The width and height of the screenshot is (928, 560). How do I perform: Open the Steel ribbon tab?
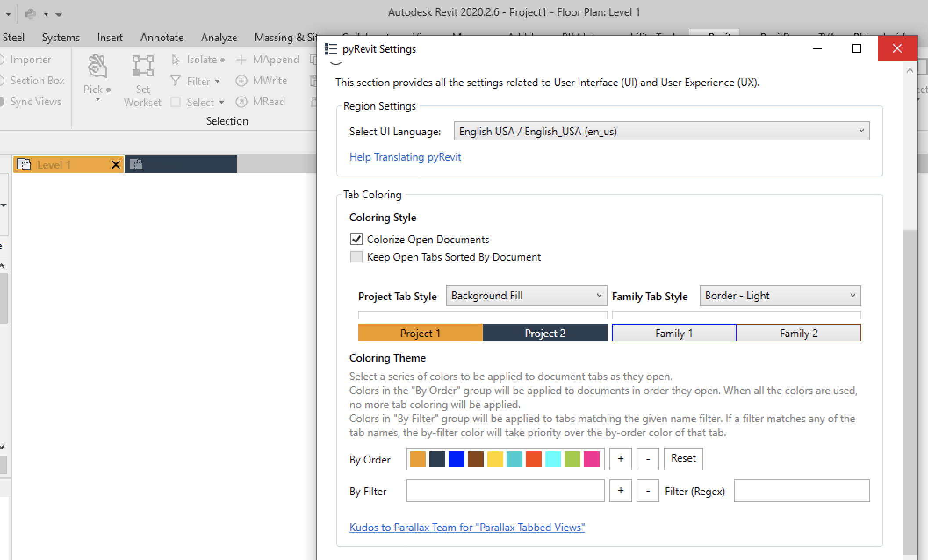[x=14, y=38]
